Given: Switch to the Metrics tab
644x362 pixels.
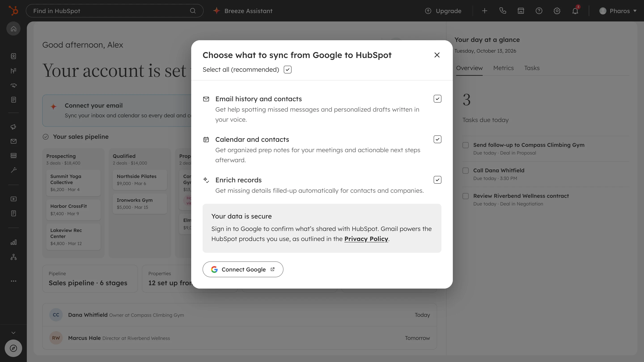Looking at the screenshot, I should coord(503,68).
